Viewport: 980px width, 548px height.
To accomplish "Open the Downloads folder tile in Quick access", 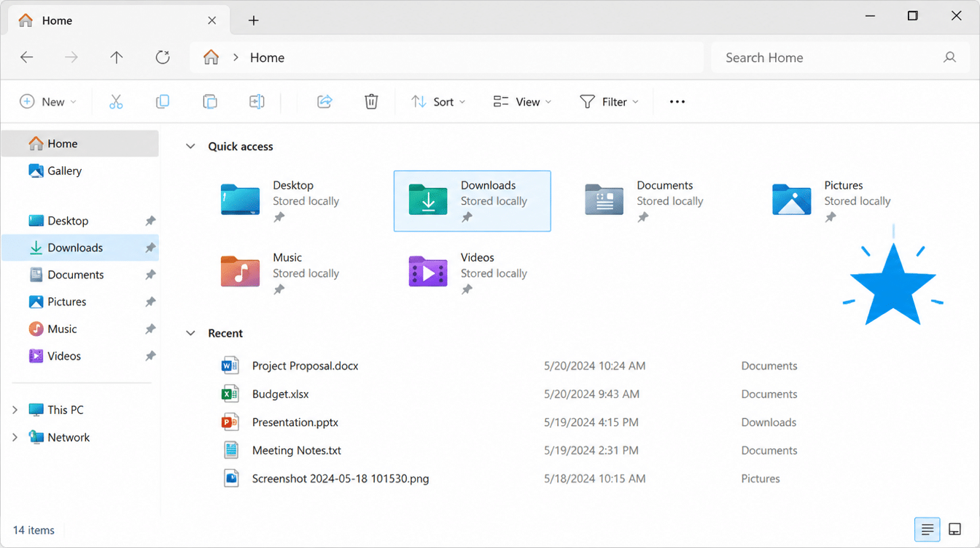I will pos(472,201).
